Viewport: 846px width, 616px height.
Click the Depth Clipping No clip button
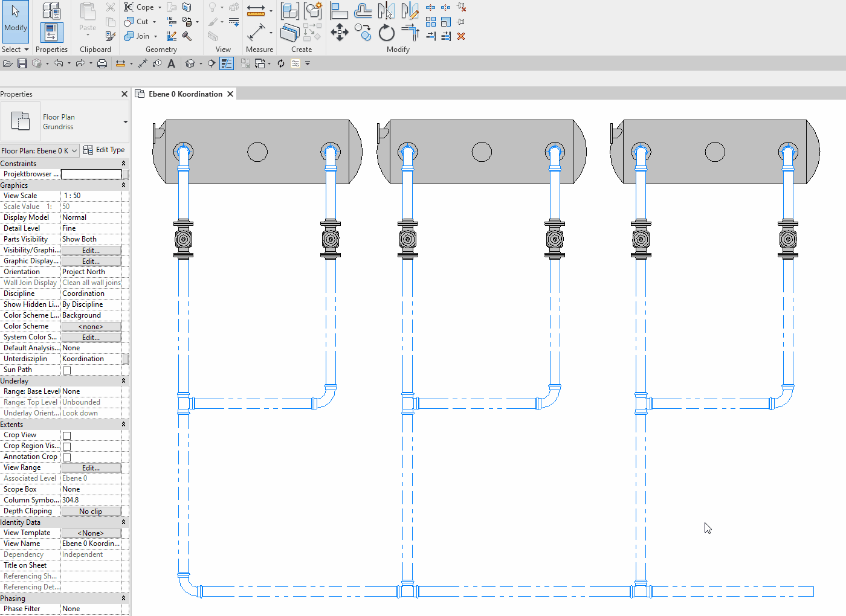pos(91,512)
